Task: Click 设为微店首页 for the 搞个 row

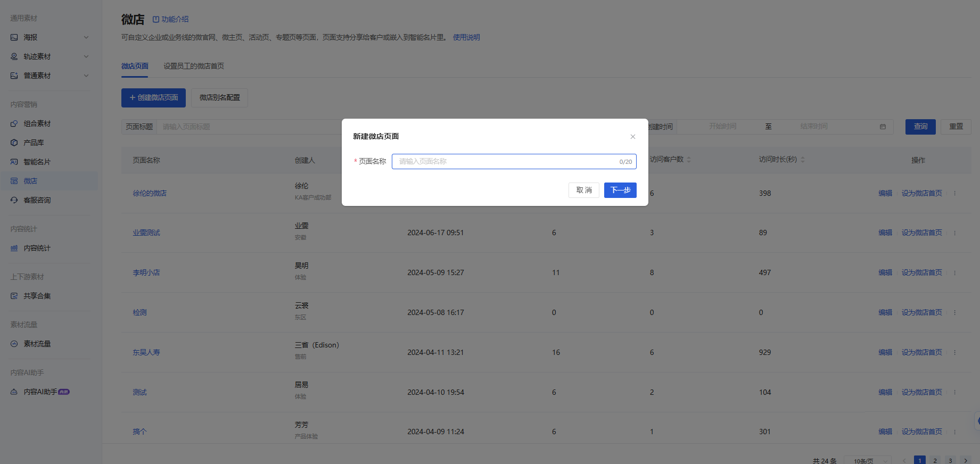Action: 921,432
